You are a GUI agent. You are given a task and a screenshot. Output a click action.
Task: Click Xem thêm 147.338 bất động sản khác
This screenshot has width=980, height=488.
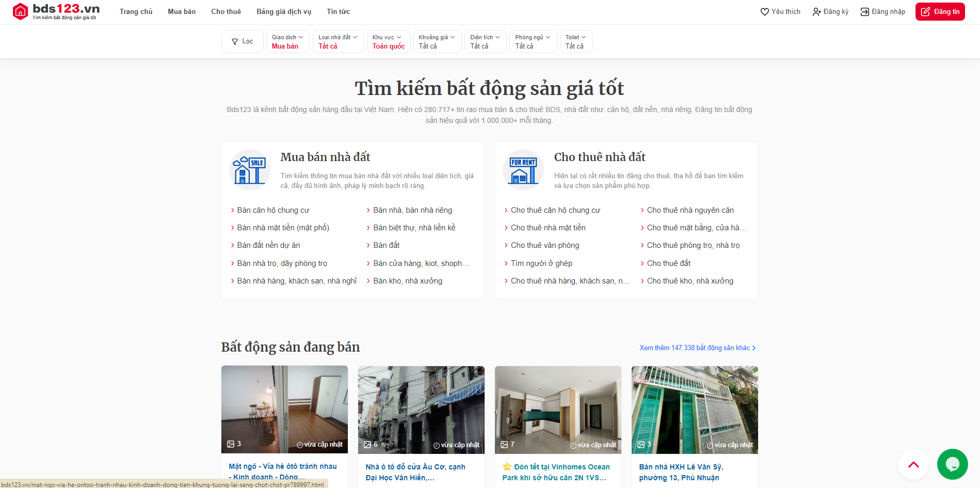click(x=697, y=348)
